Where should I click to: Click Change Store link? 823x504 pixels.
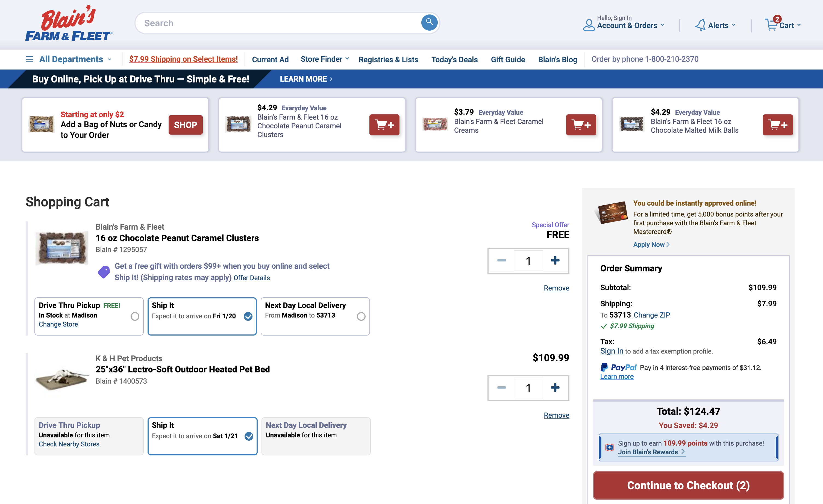[58, 324]
